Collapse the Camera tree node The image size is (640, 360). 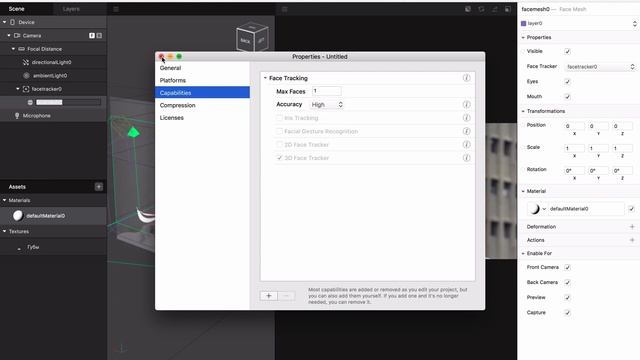click(x=9, y=36)
